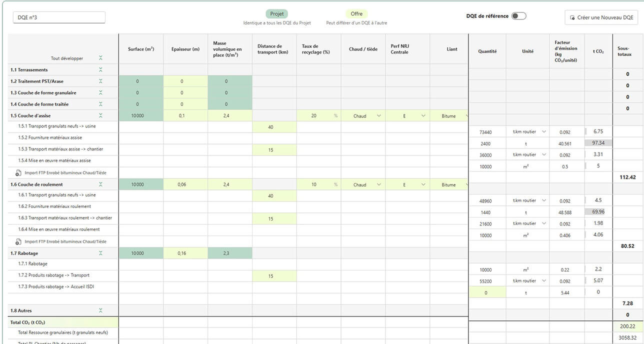
Task: Toggle the DQE de référence switch
Action: tap(518, 16)
